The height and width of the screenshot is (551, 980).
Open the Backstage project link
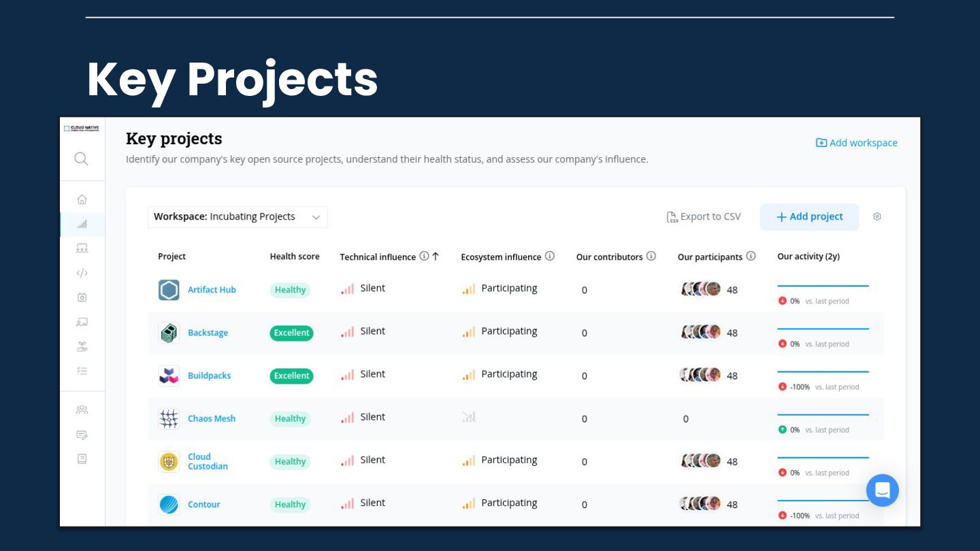208,333
